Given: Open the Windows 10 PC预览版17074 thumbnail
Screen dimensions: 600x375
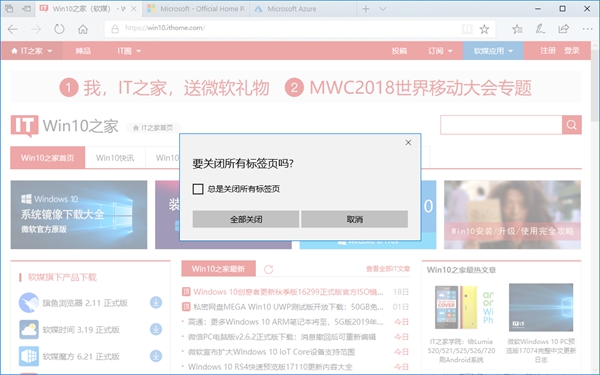Looking at the screenshot, I should (541, 307).
